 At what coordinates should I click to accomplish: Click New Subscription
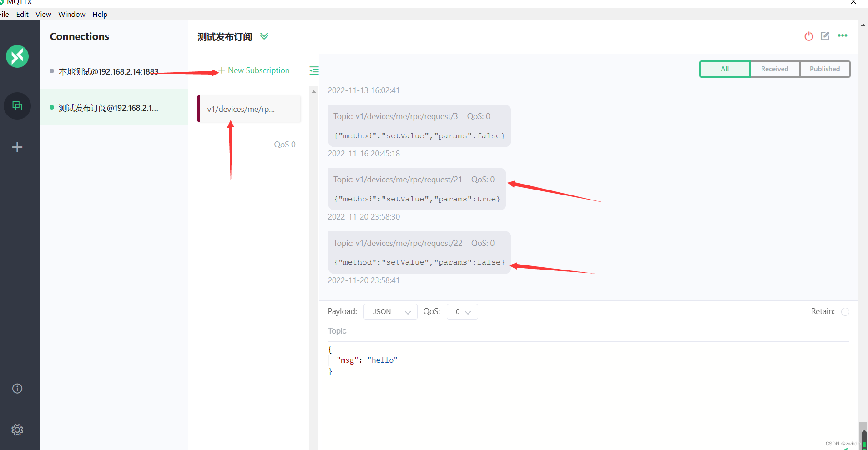(x=253, y=70)
